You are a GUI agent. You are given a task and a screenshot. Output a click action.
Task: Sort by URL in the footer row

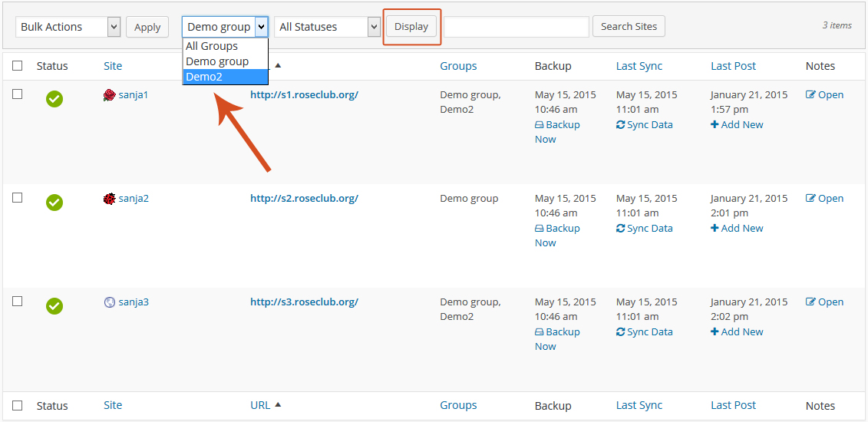[x=260, y=405]
